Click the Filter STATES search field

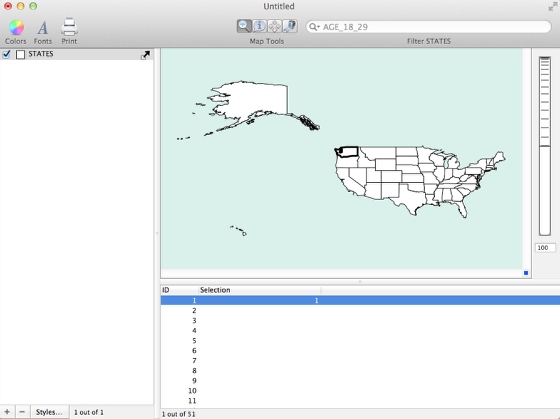[428, 27]
